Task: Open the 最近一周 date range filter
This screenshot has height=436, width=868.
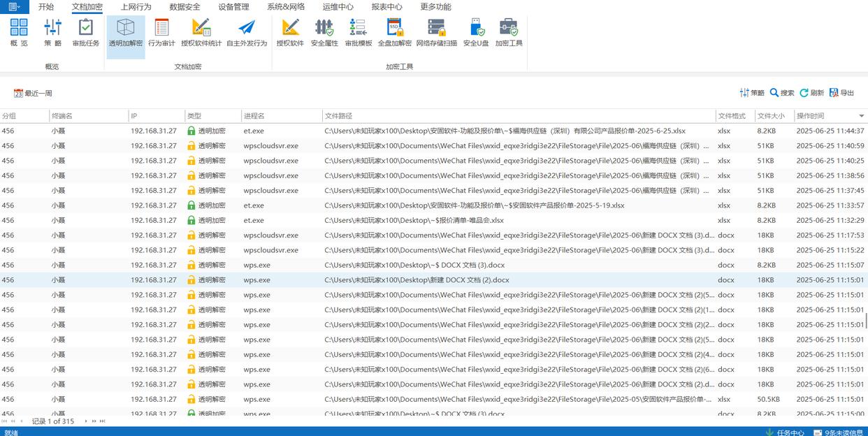Action: click(33, 93)
